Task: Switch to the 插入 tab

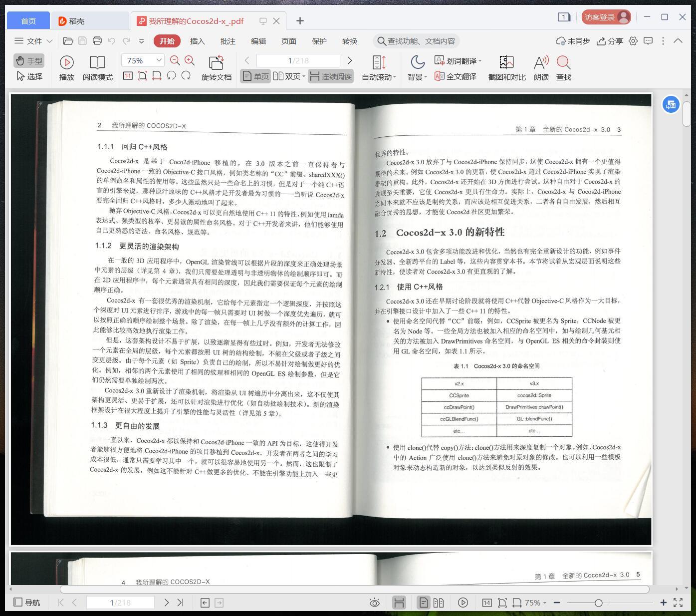Action: 197,41
